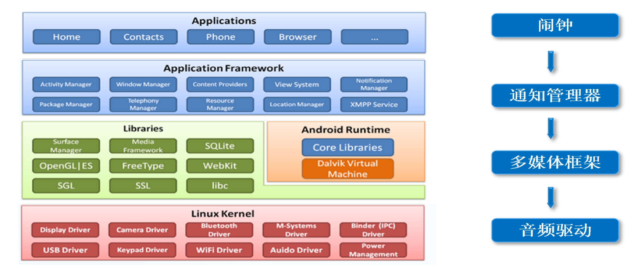Click the Dalvik Virtual Machine block
Viewport: 644px width, 268px height.
coord(348,169)
